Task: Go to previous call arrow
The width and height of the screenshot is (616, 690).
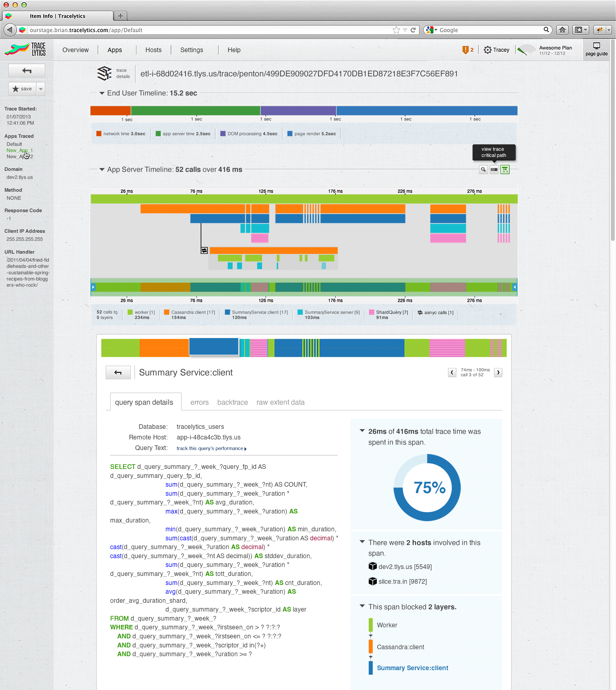Action: [452, 372]
